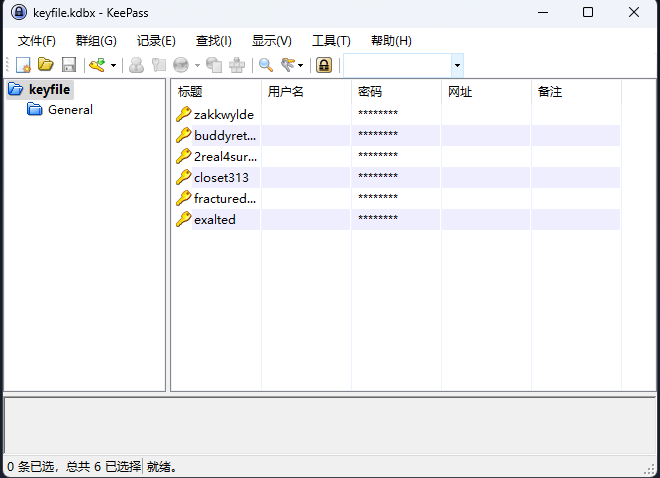Image resolution: width=660 pixels, height=478 pixels.
Task: Click the New database toolbar icon
Action: click(23, 65)
